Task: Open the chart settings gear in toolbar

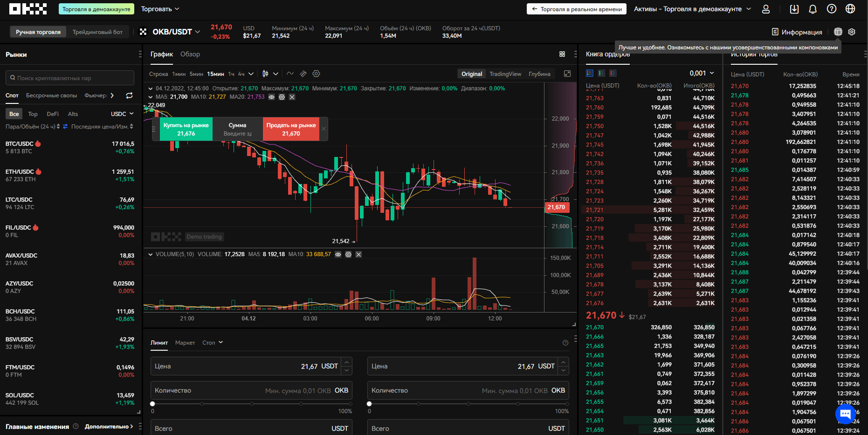Action: tap(317, 74)
